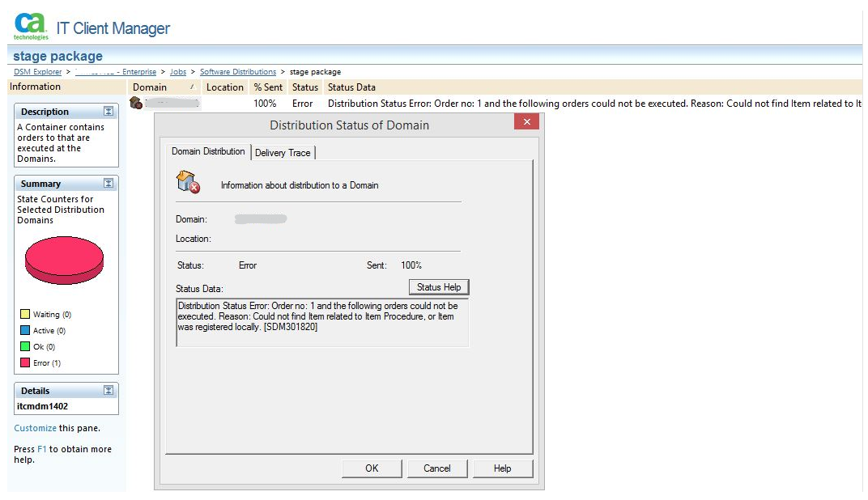This screenshot has height=500, width=868.
Task: Collapse the Summary panel
Action: coord(108,183)
